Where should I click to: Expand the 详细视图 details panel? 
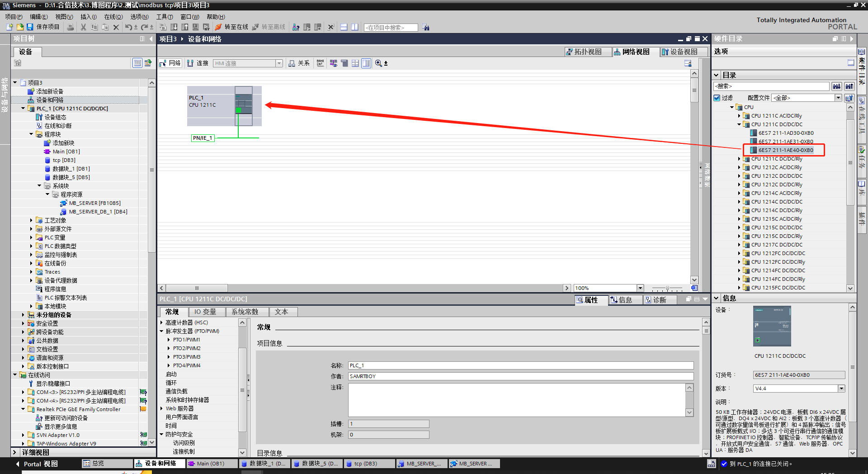click(14, 452)
